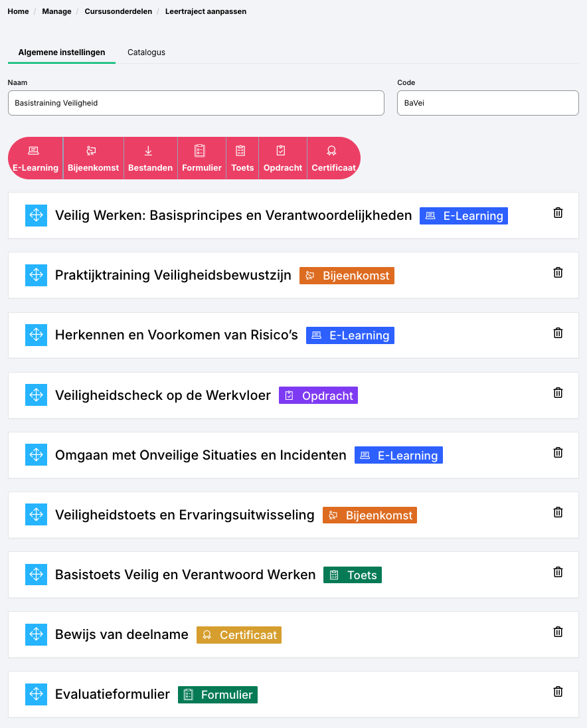Trash the Veiligheidscheck op de Werkvloer row
The height and width of the screenshot is (728, 587).
[558, 393]
